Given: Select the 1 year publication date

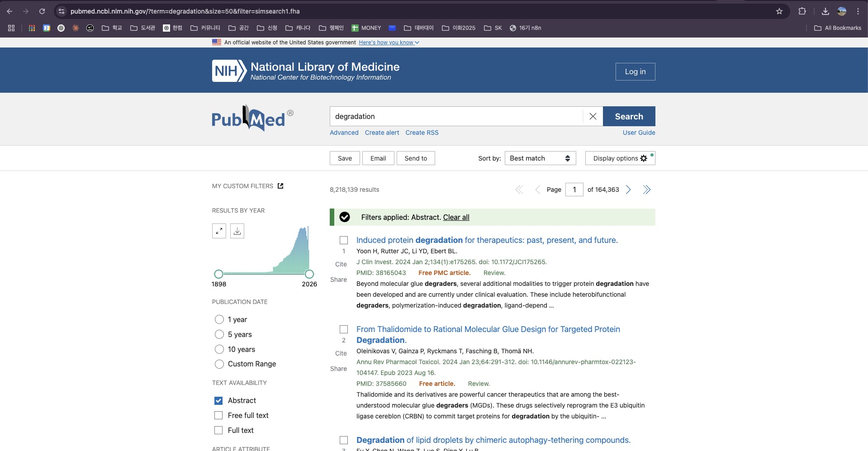Looking at the screenshot, I should point(219,319).
